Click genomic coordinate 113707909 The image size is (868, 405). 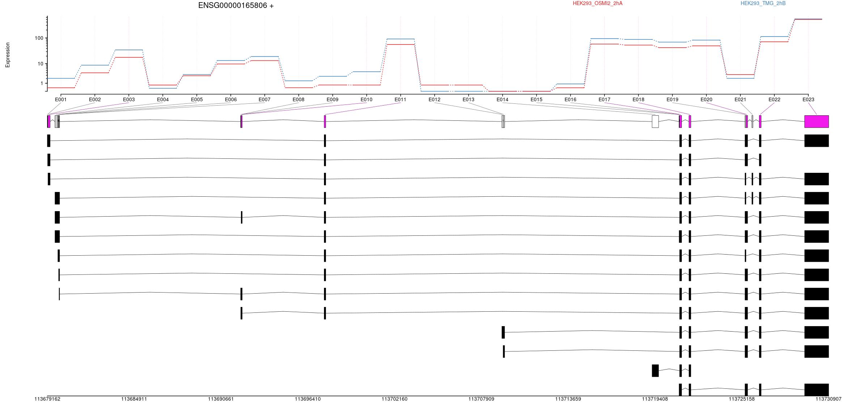pyautogui.click(x=481, y=399)
